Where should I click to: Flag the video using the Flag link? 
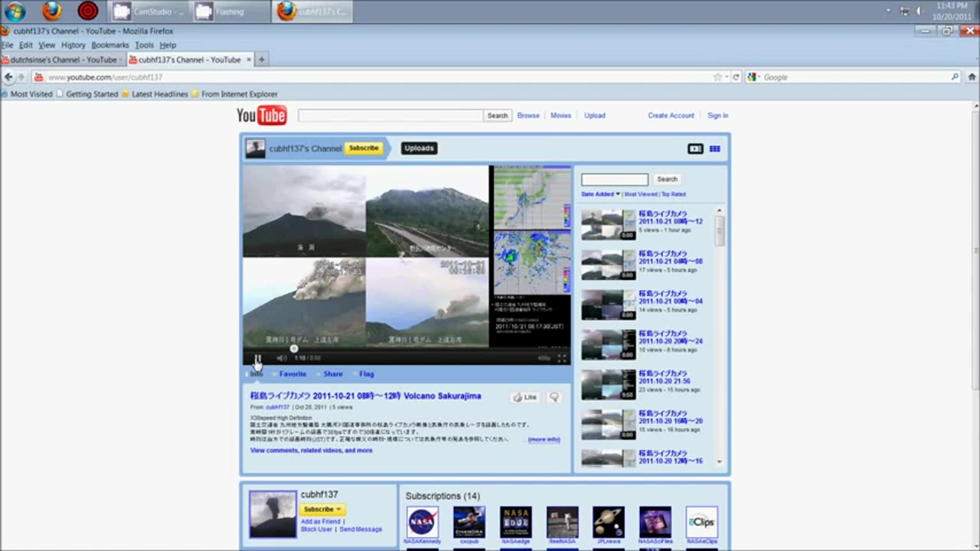tap(367, 374)
